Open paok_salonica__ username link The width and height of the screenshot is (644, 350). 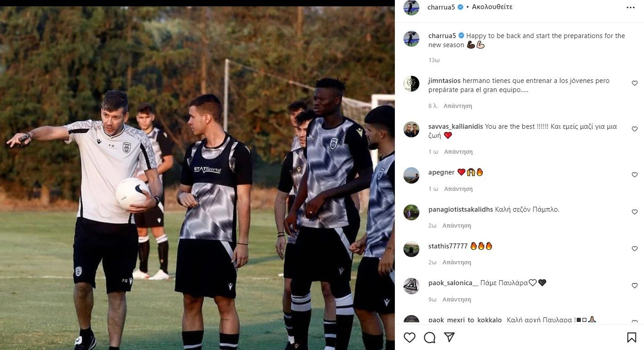point(453,283)
